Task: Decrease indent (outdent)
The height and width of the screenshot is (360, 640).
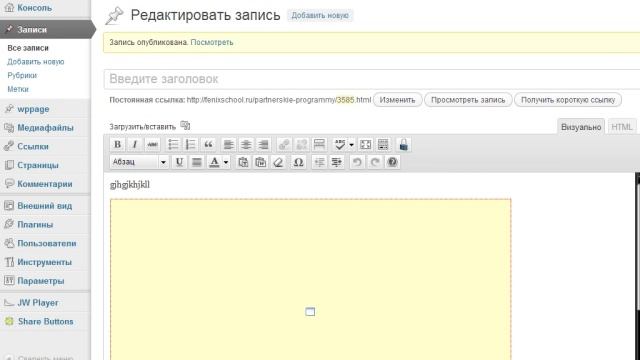Action: click(319, 162)
